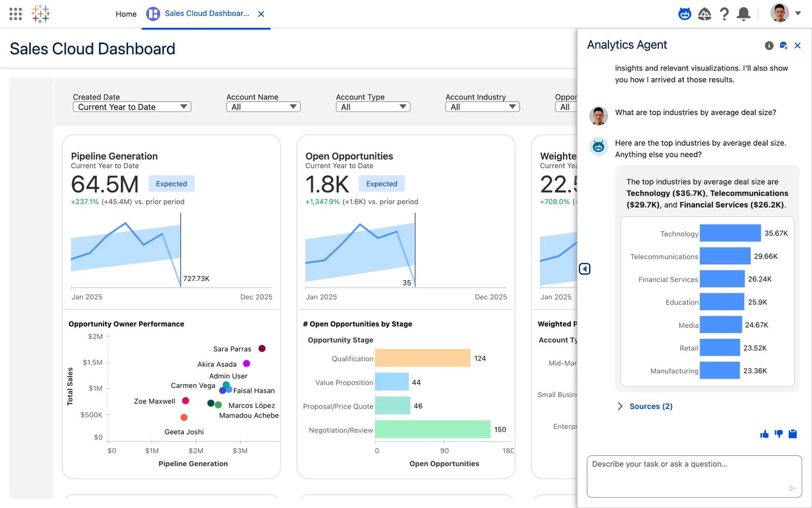Click the user's industries question message

(695, 112)
